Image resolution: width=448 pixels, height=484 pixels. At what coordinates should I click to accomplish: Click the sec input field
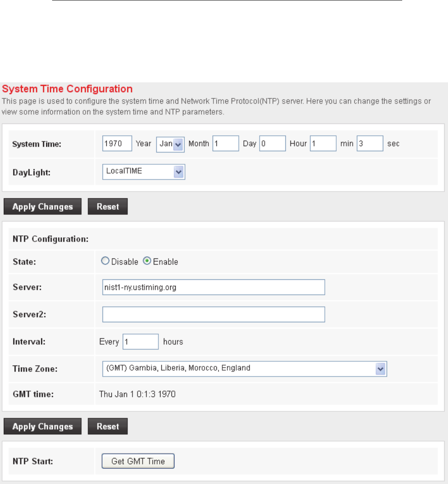point(370,143)
